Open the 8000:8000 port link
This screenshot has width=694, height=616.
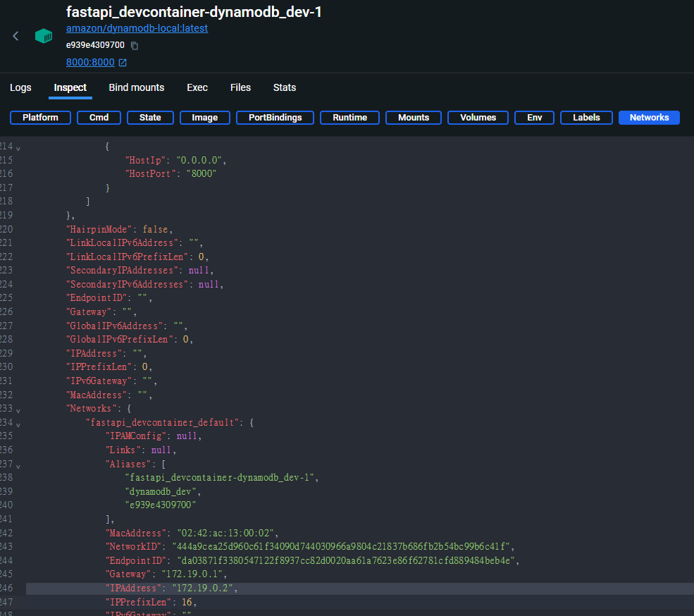90,63
